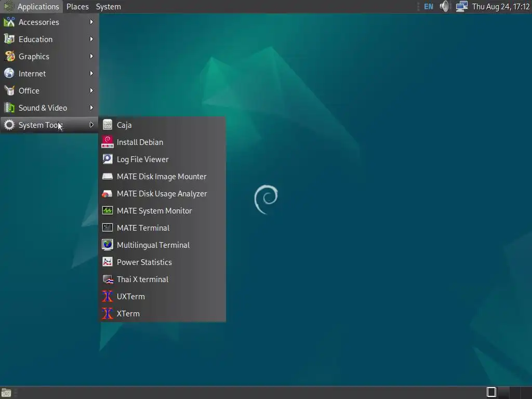Screen dimensions: 532x399
Task: Expand the Accessories submenu arrow
Action: 91,22
